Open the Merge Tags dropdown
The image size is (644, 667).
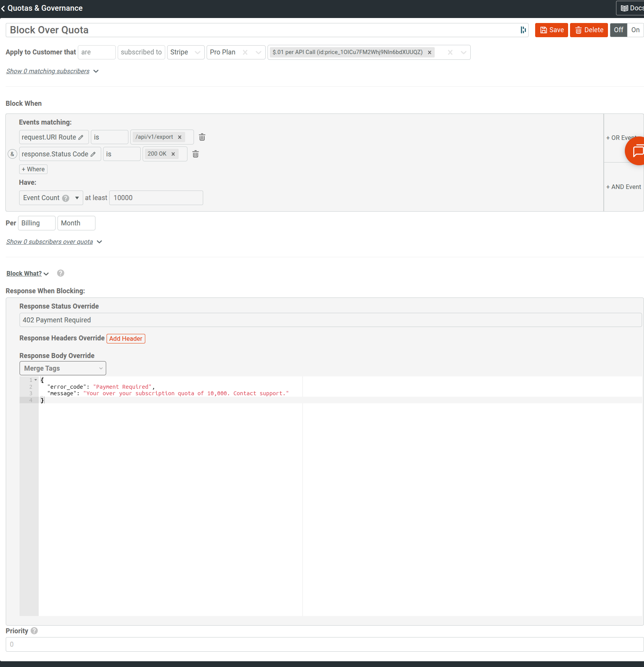point(62,368)
